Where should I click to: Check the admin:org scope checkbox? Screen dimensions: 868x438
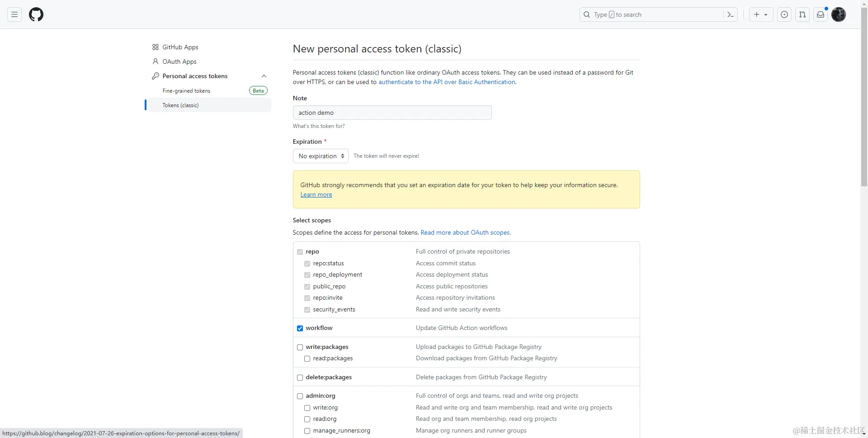300,396
